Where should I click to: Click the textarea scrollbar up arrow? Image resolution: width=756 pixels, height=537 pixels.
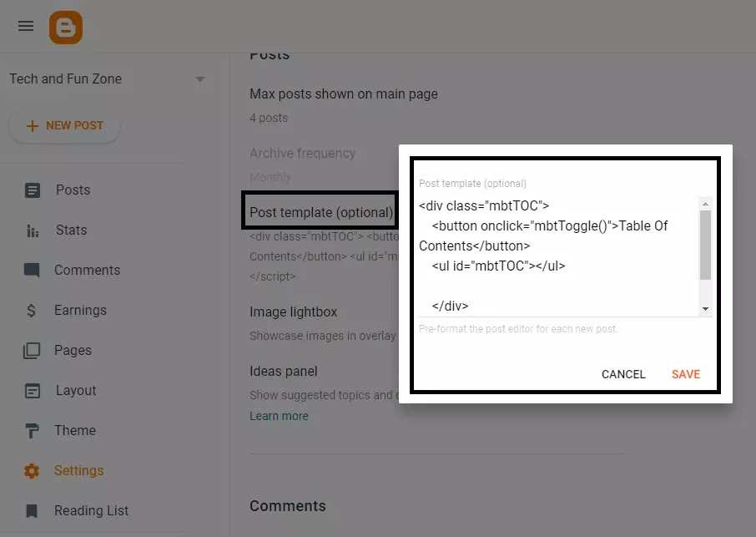point(705,204)
